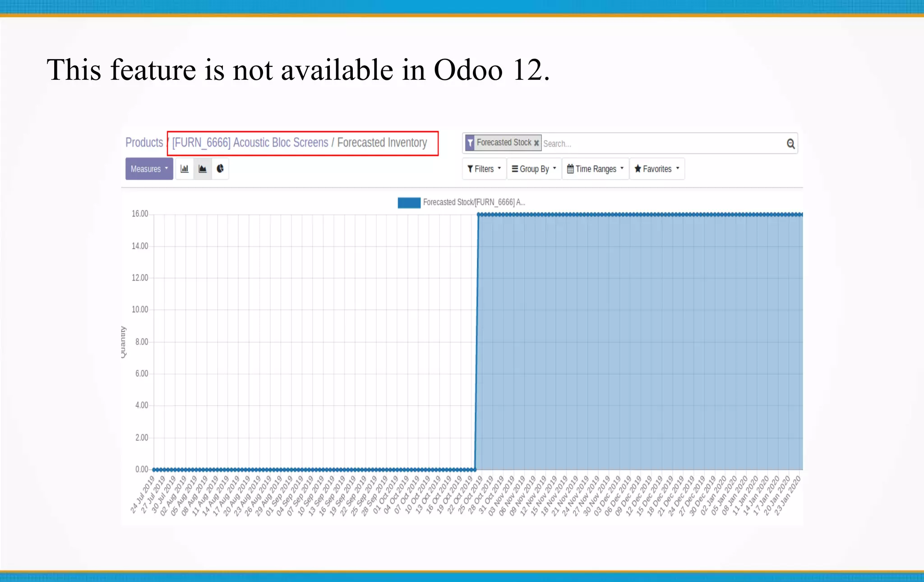The image size is (924, 582).
Task: Open Acoustic Bloc Screens breadcrumb link
Action: click(250, 143)
